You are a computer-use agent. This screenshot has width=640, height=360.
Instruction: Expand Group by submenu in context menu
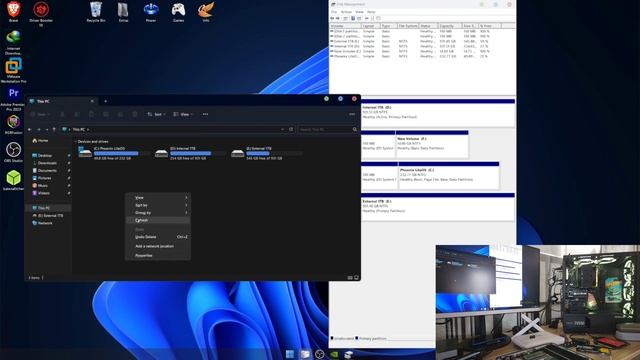[x=158, y=213]
